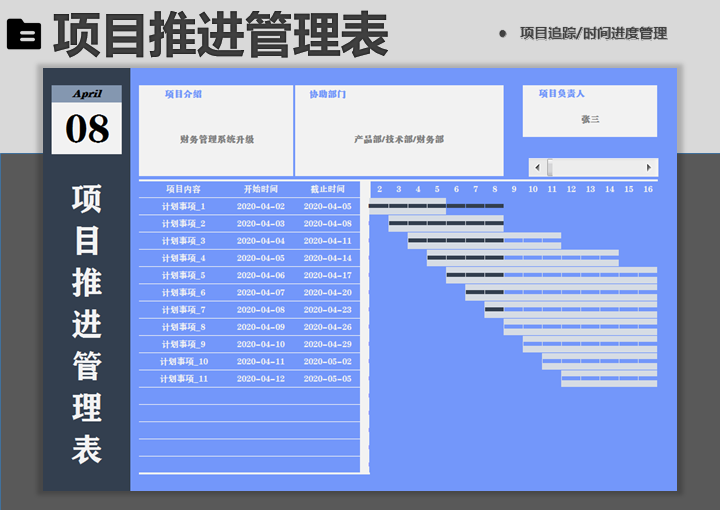Select the 计划事项_1 row label
720x510 pixels.
pos(183,206)
